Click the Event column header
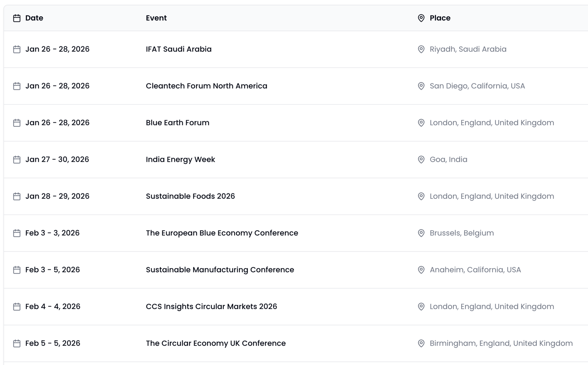588x365 pixels. (x=156, y=18)
